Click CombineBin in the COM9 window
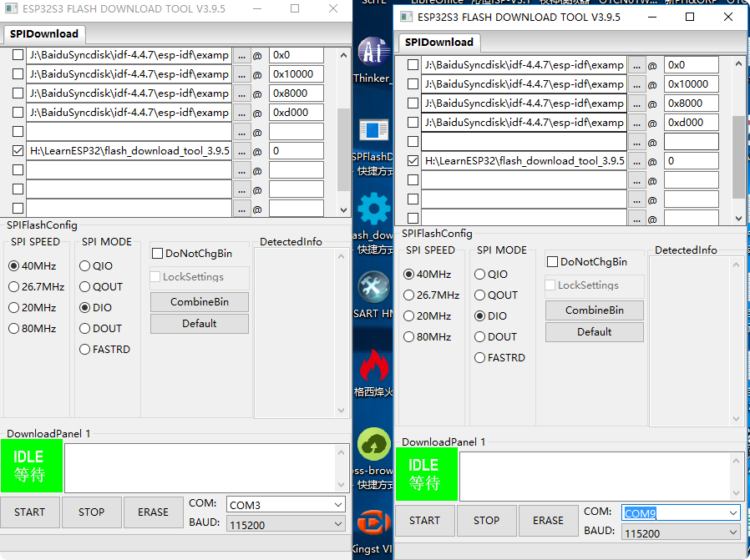 point(595,310)
